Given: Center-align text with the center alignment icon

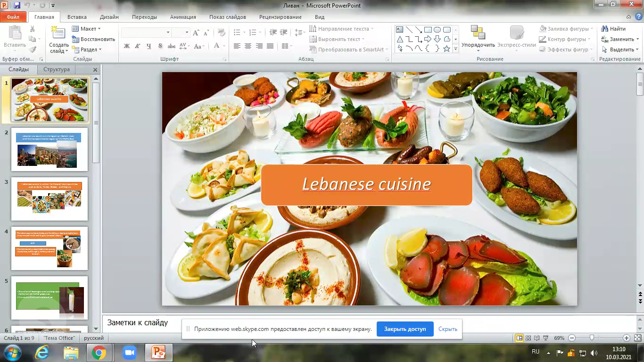Looking at the screenshot, I should [x=248, y=46].
